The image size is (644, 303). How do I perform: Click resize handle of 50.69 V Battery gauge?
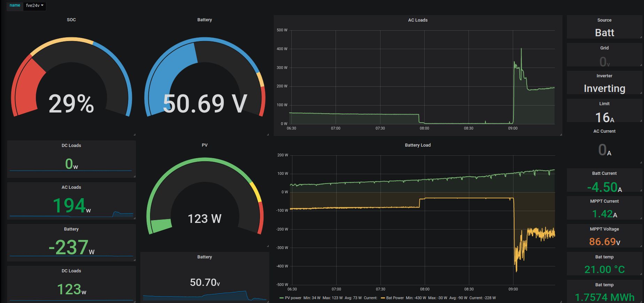click(268, 134)
